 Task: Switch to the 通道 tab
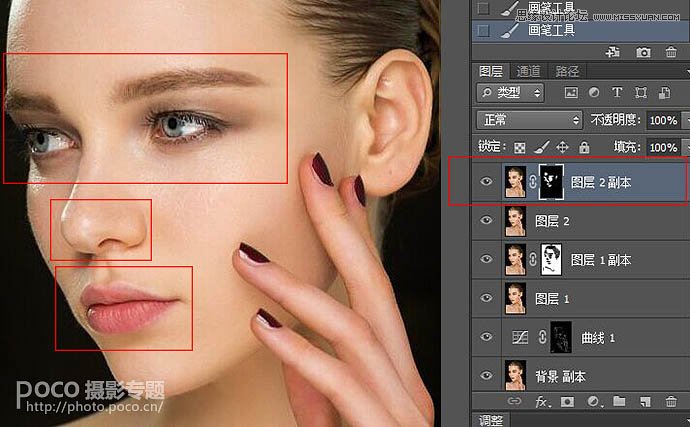click(x=529, y=71)
